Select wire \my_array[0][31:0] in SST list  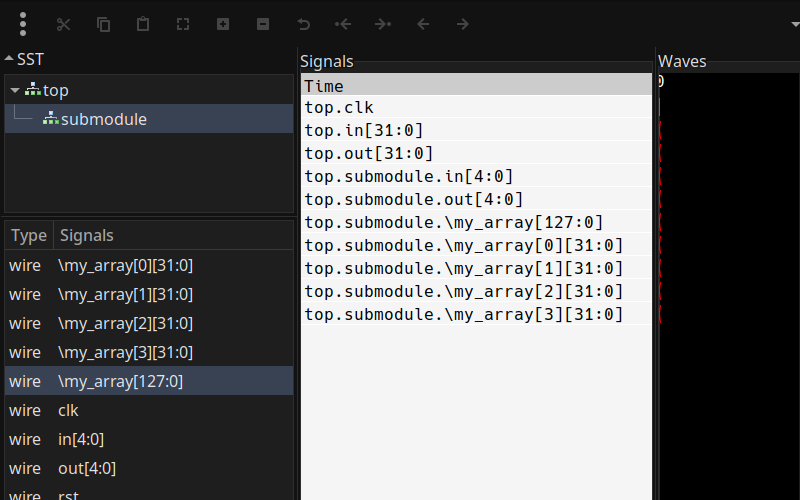(149, 265)
